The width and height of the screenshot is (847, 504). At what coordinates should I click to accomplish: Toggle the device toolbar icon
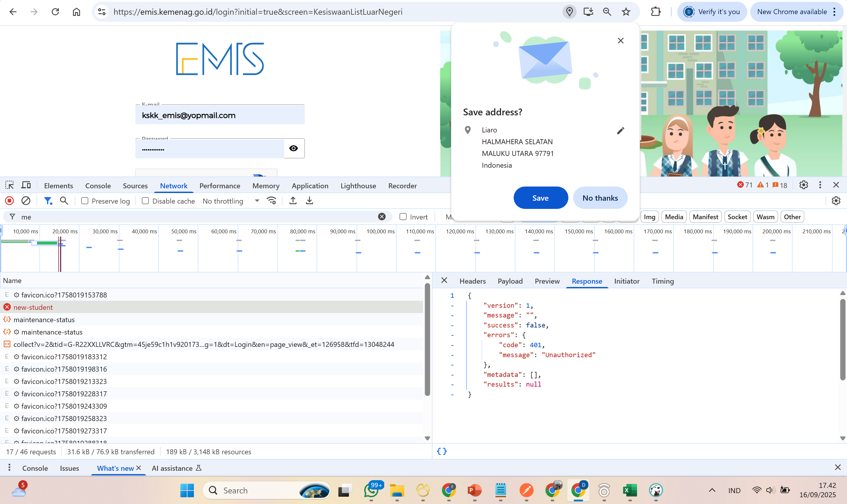(x=26, y=185)
